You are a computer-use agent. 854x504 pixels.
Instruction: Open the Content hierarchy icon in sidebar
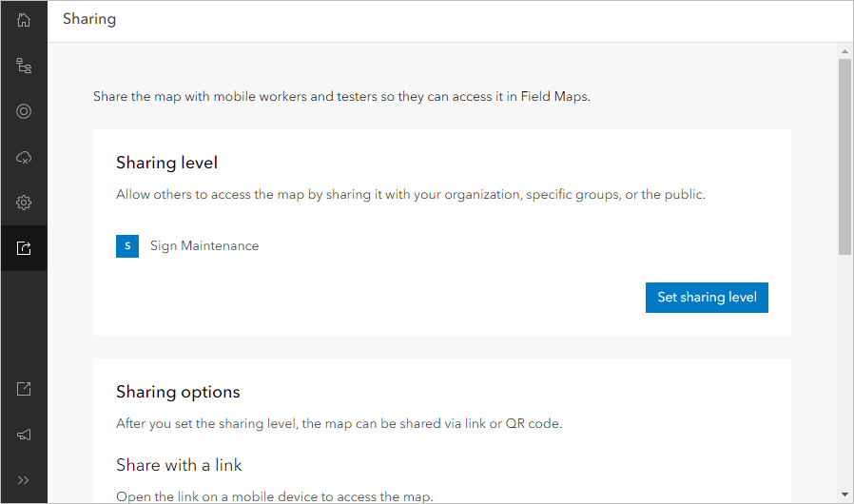click(24, 66)
